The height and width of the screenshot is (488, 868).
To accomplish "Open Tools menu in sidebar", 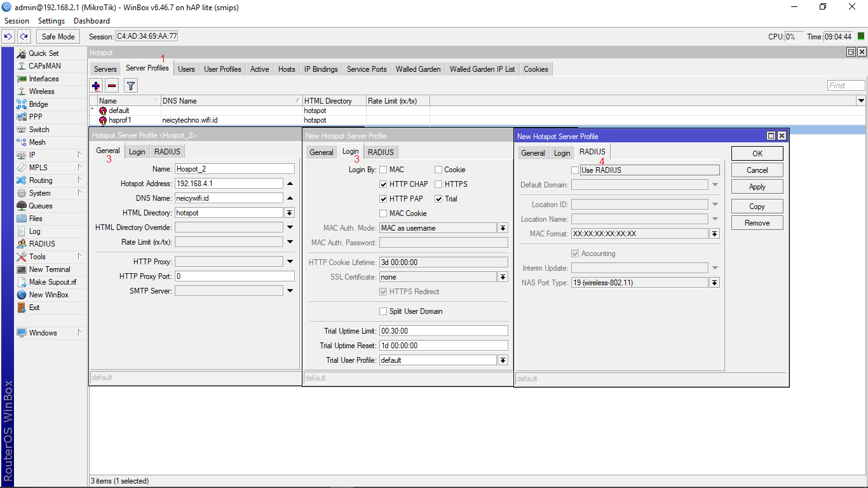I will [x=51, y=257].
